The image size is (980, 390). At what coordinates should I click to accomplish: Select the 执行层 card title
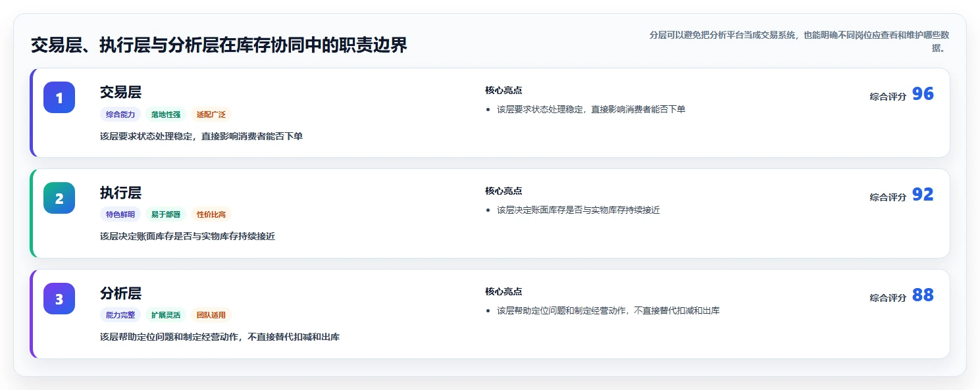coord(120,193)
